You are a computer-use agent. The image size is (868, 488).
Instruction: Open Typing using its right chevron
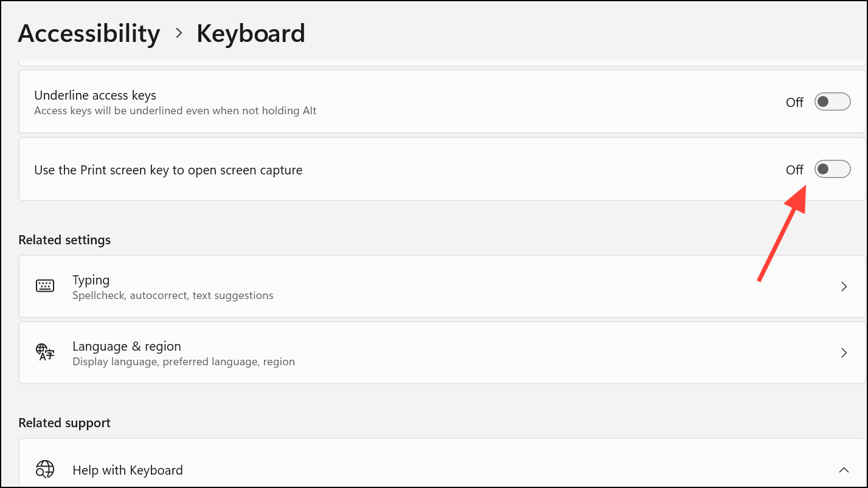point(844,287)
